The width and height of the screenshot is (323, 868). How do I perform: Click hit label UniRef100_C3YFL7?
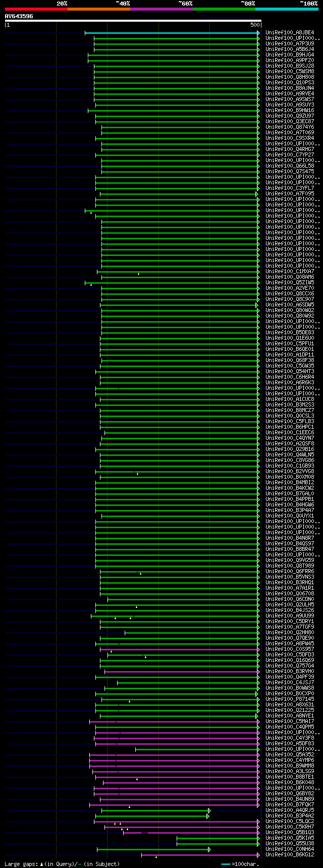pos(290,188)
